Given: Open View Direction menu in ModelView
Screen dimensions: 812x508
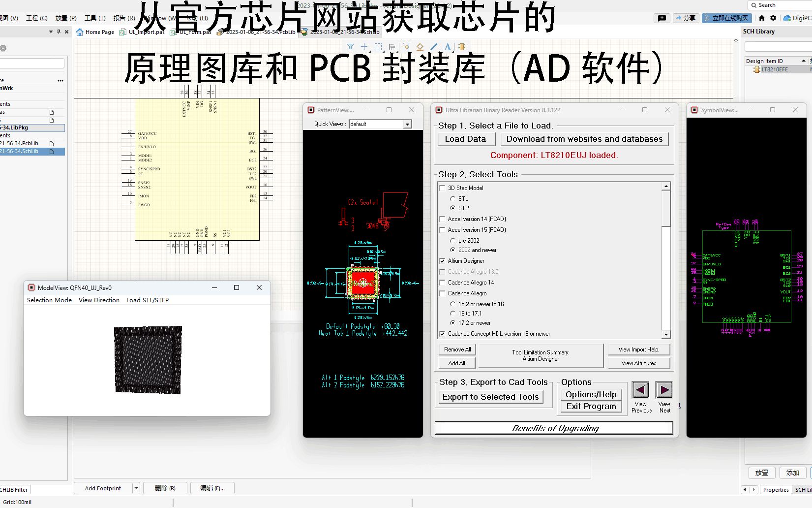Looking at the screenshot, I should point(99,300).
